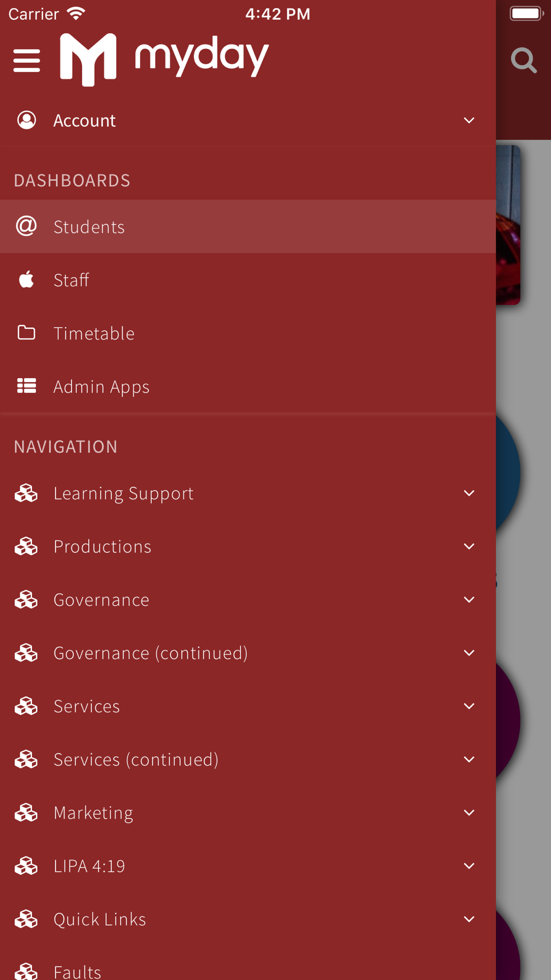
Task: Select the Services navigation item
Action: (248, 706)
